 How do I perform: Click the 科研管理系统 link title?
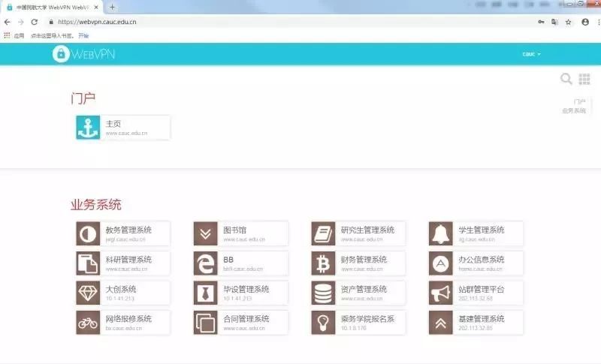click(128, 260)
